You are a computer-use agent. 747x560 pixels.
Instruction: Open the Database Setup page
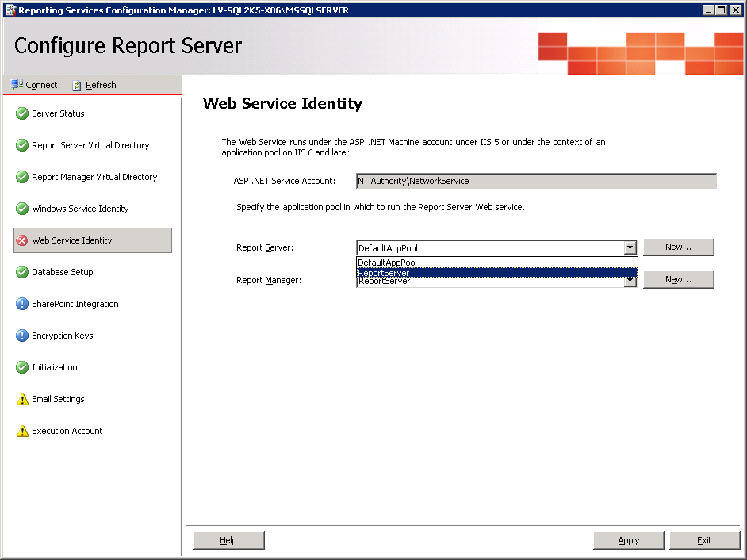point(62,272)
